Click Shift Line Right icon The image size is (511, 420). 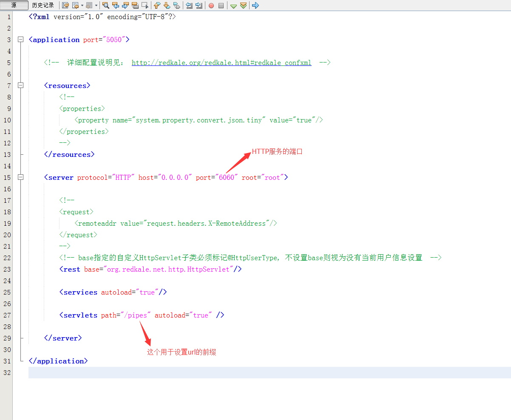point(199,6)
